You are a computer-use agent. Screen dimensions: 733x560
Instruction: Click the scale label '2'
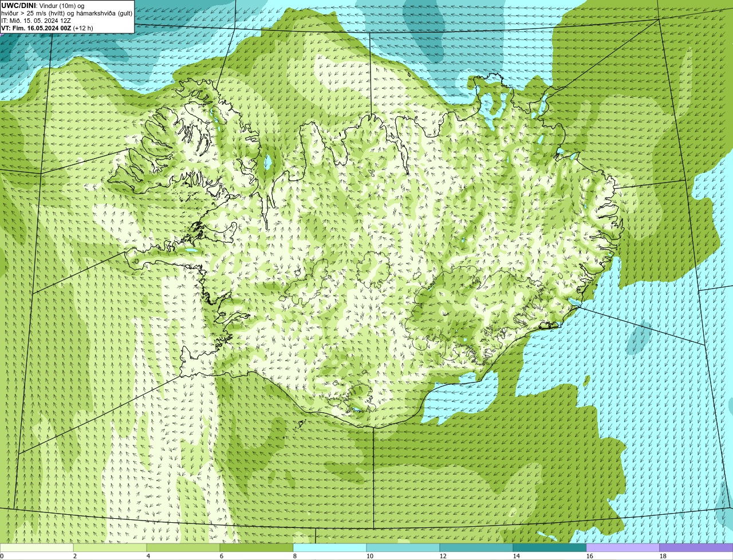(75, 556)
